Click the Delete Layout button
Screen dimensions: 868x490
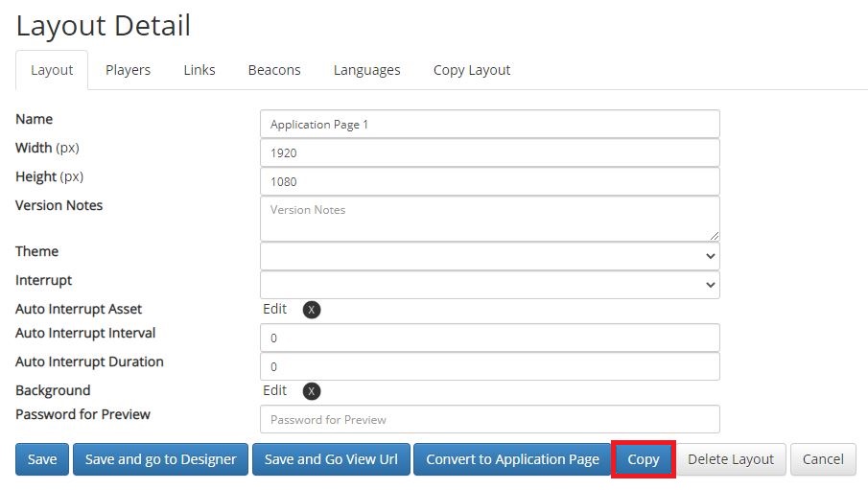(731, 459)
